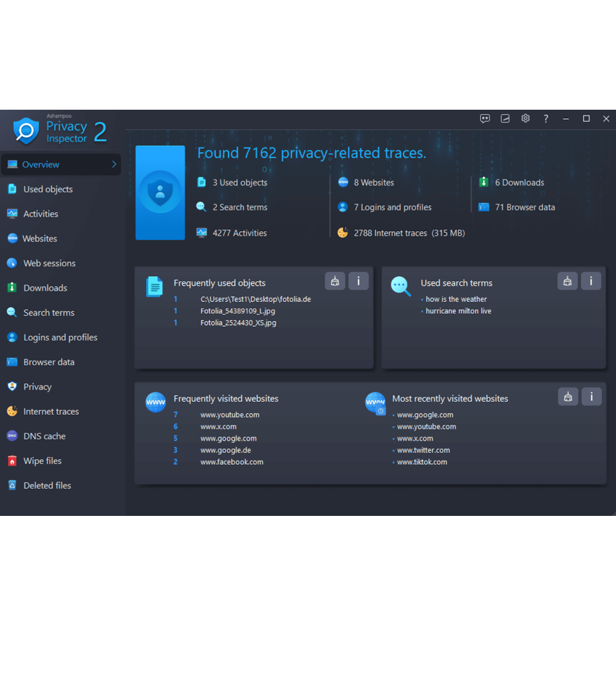Go to Activities in sidebar
This screenshot has height=678, width=616.
[41, 214]
